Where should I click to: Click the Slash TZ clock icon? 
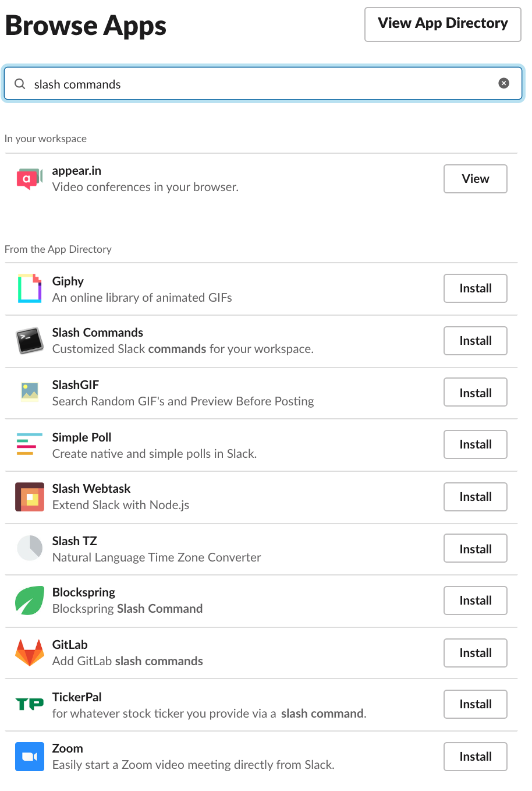29,548
